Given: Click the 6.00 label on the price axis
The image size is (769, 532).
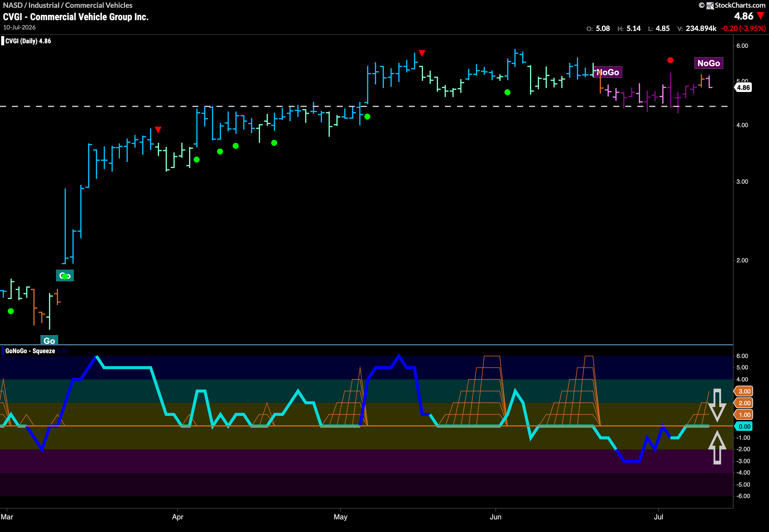Looking at the screenshot, I should coord(742,46).
